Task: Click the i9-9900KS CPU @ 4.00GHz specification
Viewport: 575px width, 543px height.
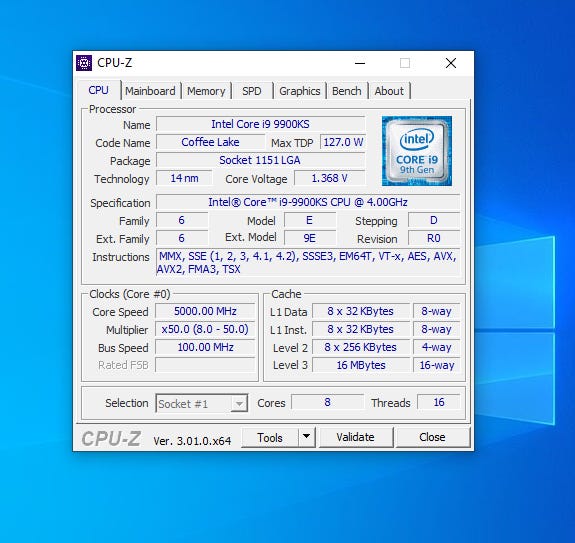Action: [x=308, y=202]
